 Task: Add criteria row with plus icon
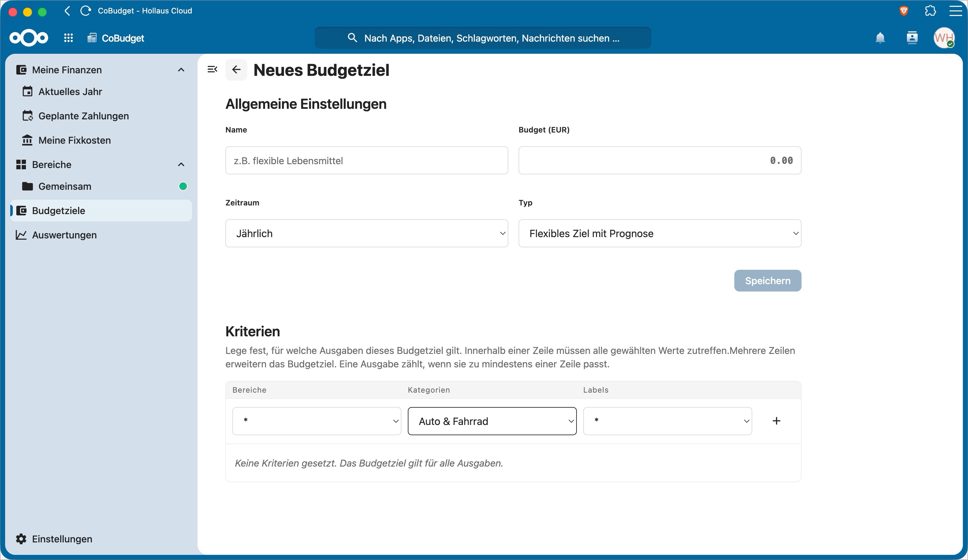[x=776, y=421]
